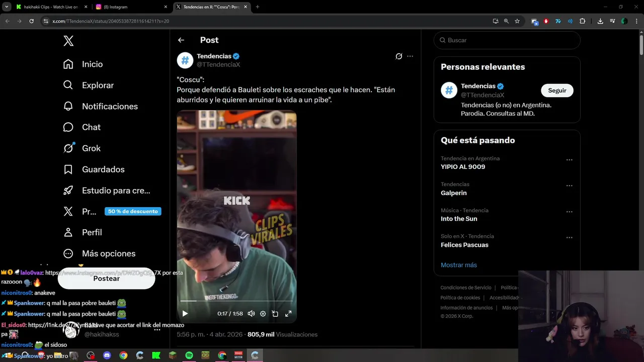
Task: Click Seguir button for Tendencias
Action: 557,90
